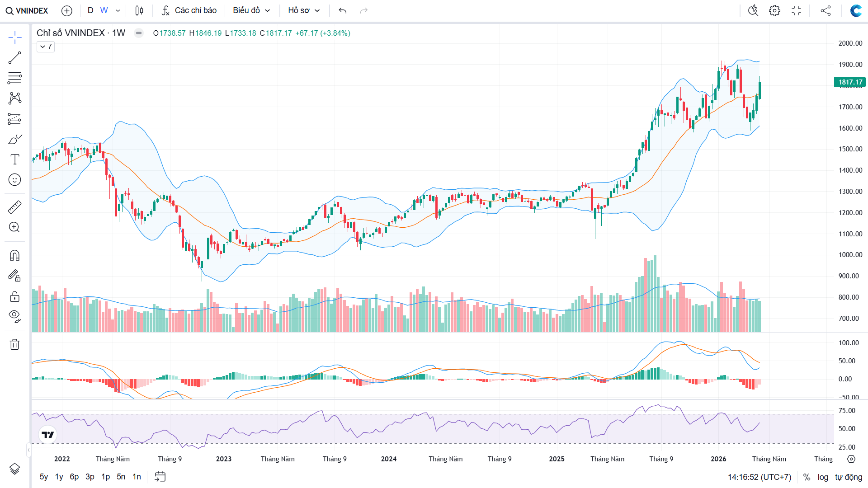Open Các chỉ báo indicators
Screen dimensions: 868x488
pyautogui.click(x=189, y=10)
